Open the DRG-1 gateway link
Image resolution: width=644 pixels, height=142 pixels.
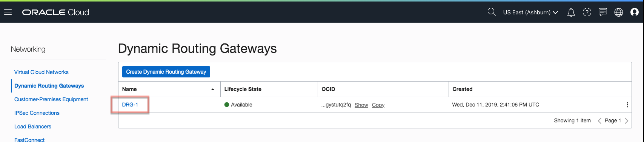[x=130, y=105]
